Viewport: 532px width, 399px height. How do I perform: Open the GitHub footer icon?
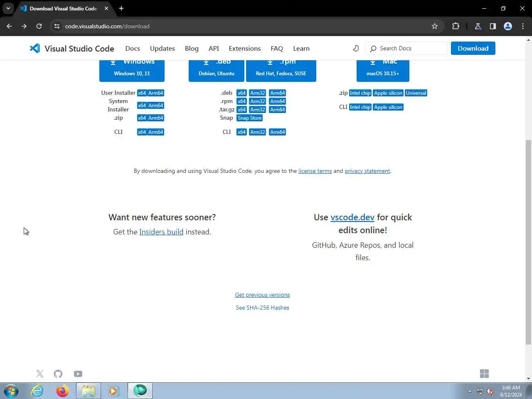pos(58,374)
